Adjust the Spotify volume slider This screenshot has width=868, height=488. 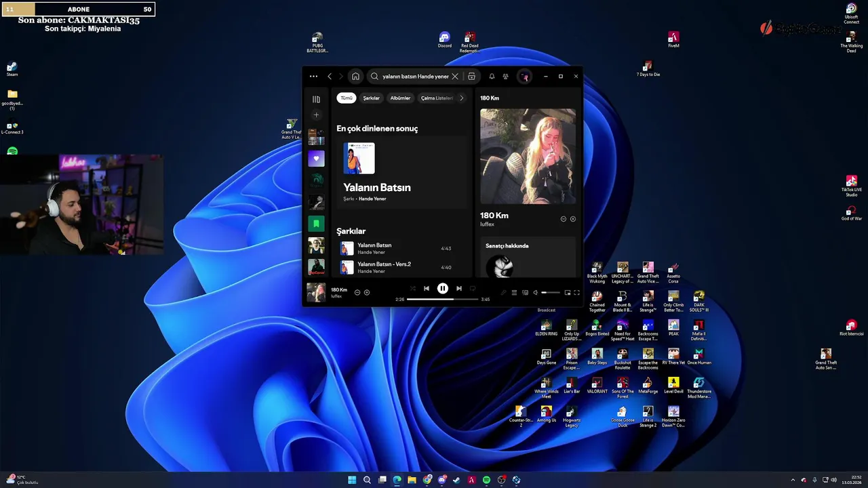(551, 293)
